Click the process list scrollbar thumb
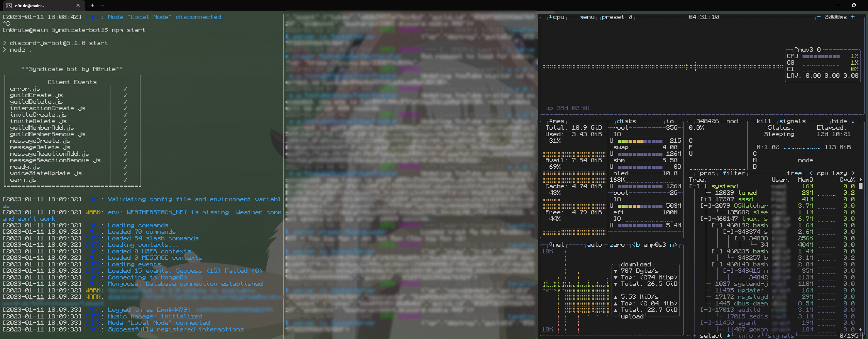868x339 pixels. coord(860,186)
